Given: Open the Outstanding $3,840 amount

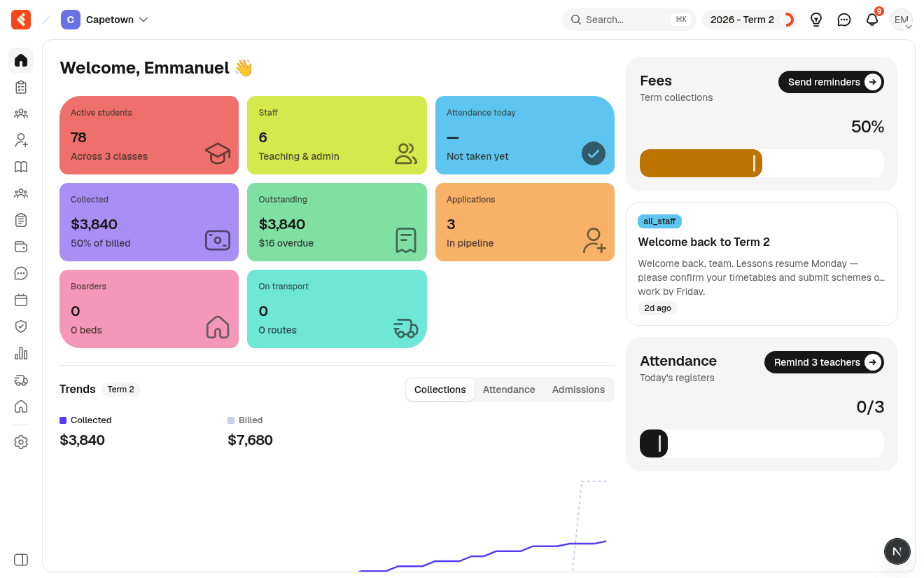Looking at the screenshot, I should [x=282, y=224].
